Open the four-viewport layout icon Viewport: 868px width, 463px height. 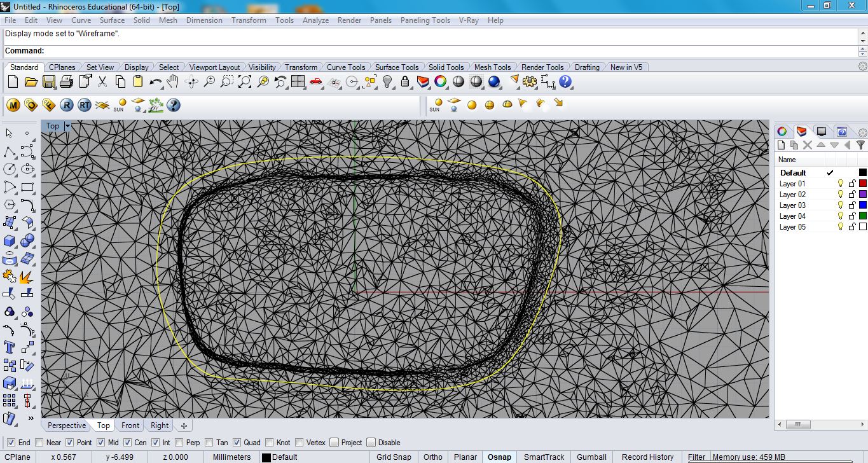coord(298,82)
